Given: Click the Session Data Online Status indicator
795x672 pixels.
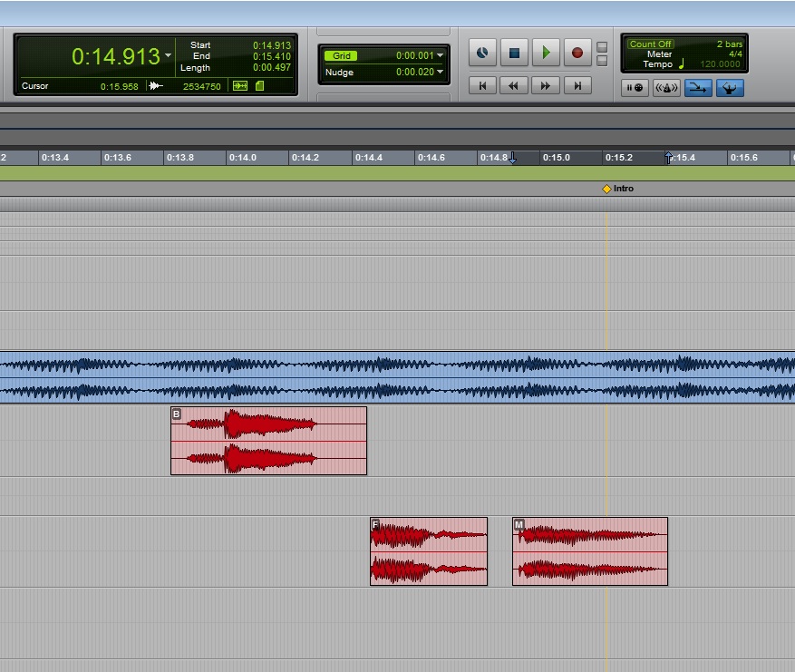Looking at the screenshot, I should click(259, 86).
